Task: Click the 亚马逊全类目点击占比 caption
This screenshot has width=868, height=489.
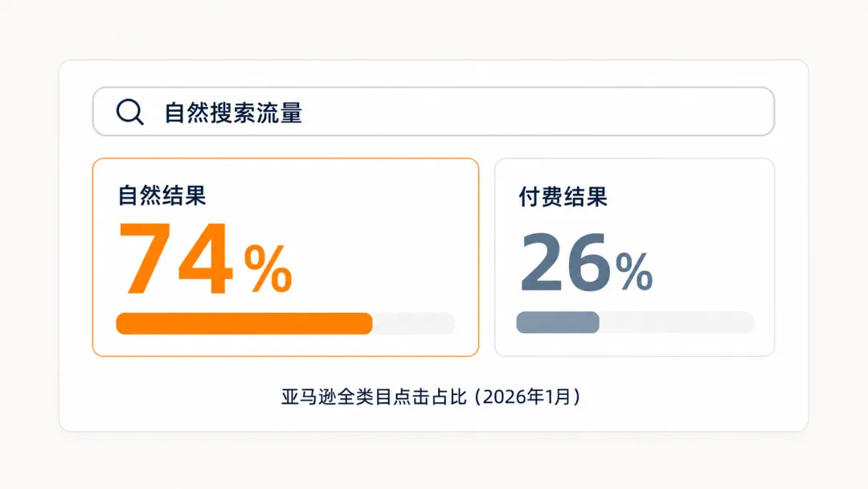Action: point(374,397)
